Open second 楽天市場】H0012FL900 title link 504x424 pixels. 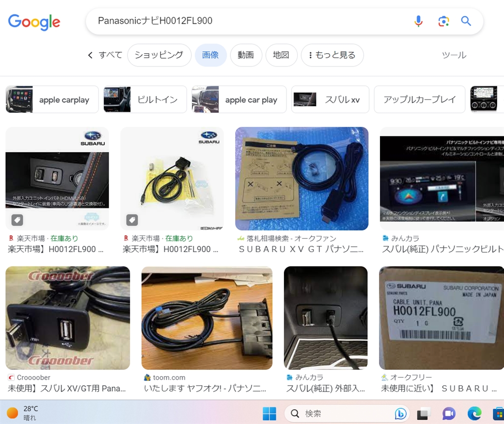(x=170, y=249)
